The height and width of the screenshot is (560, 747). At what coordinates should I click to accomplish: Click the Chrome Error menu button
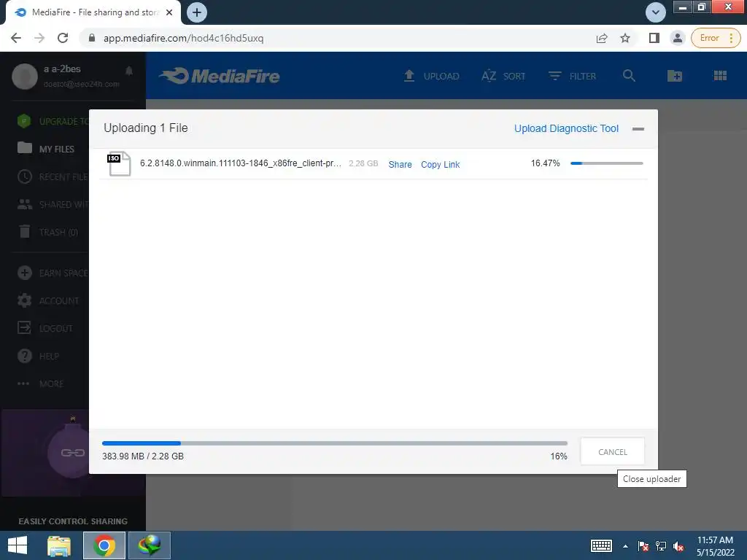716,38
